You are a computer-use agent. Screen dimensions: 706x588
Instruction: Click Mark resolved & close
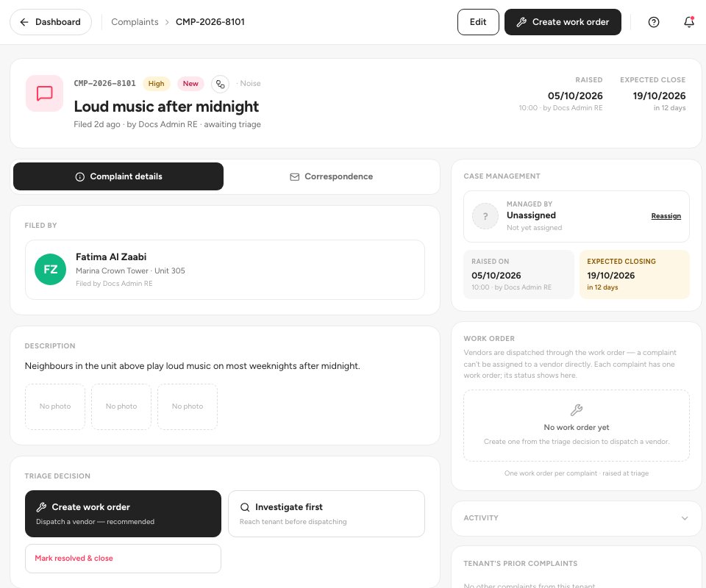(123, 559)
